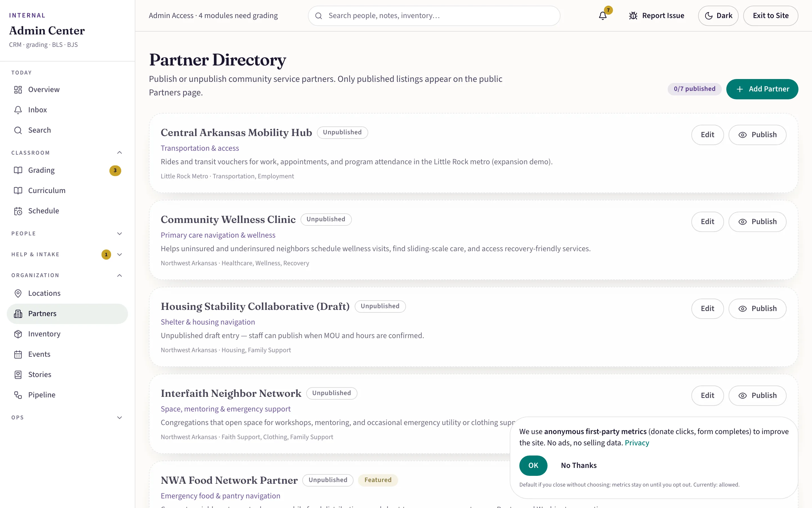Open Locations in sidebar

click(67, 293)
